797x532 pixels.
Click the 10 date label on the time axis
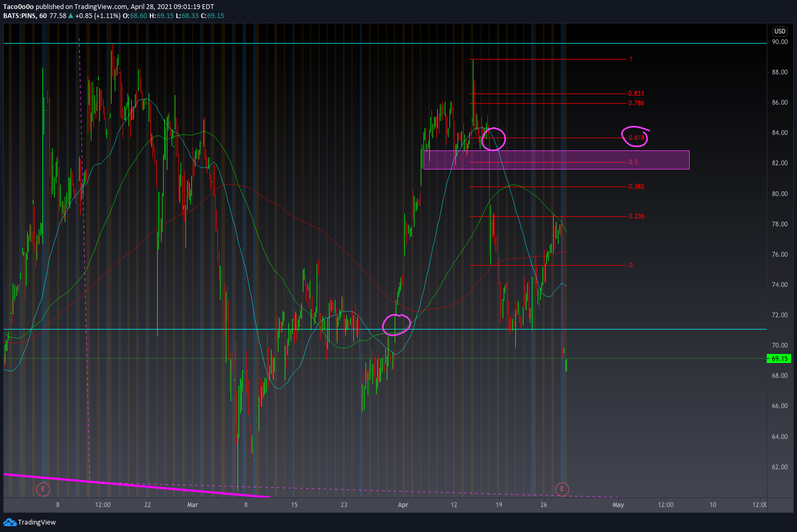click(x=713, y=505)
